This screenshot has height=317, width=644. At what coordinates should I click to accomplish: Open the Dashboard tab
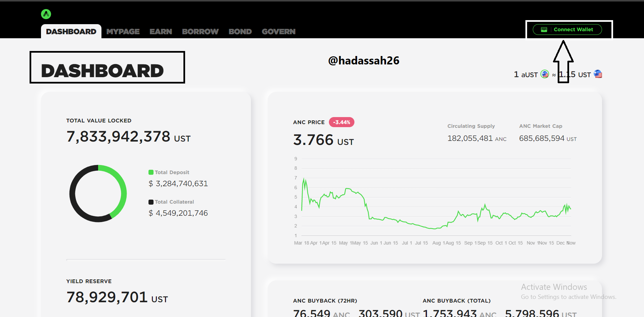[71, 32]
